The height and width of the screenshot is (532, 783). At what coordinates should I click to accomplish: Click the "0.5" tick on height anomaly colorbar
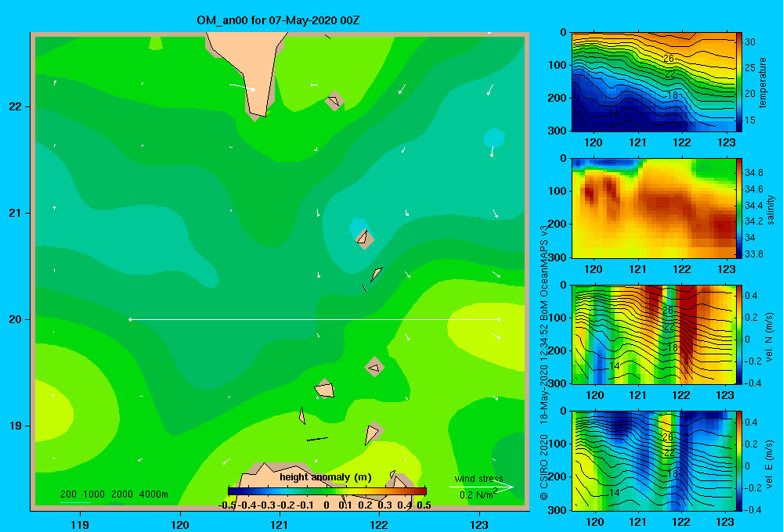(424, 505)
